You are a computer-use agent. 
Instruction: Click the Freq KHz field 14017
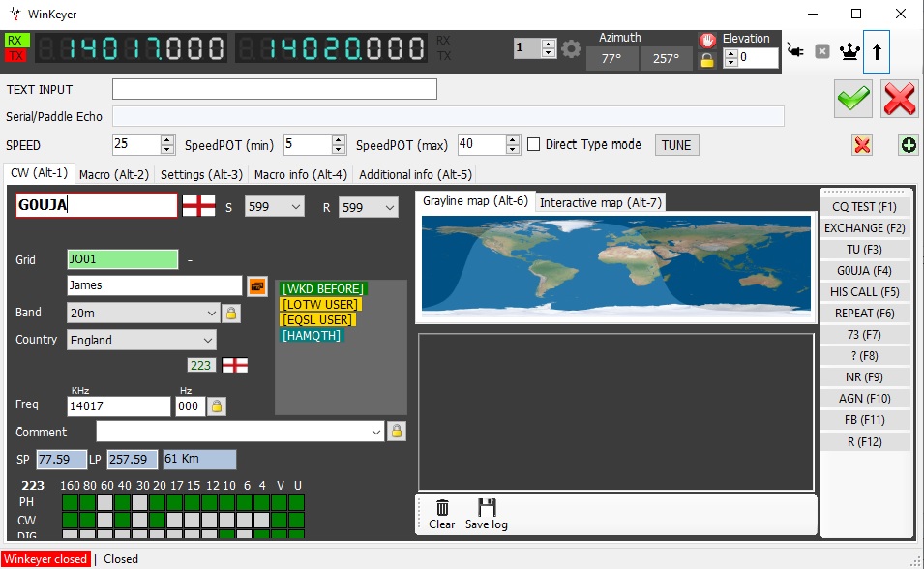coord(118,406)
